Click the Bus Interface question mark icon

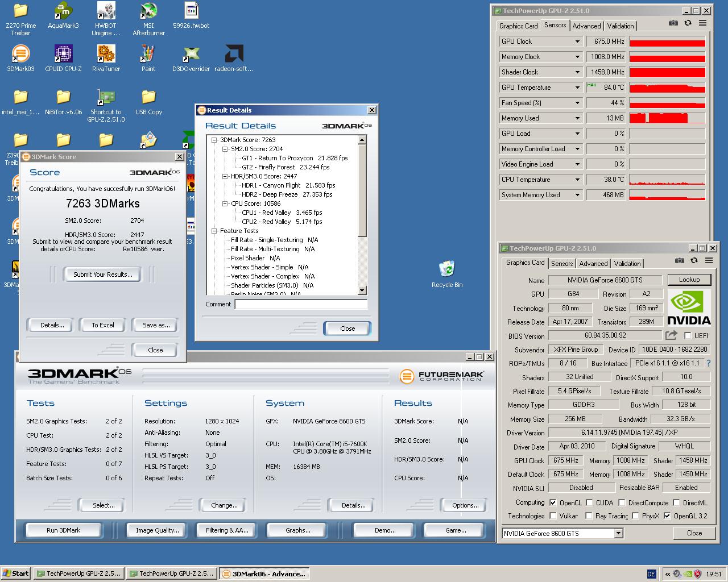click(709, 363)
